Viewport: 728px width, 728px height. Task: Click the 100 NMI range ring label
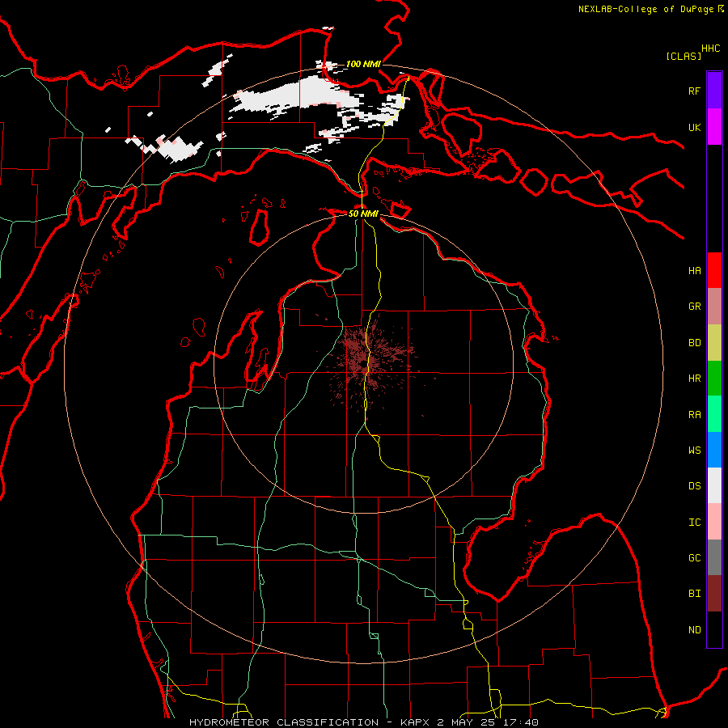point(363,64)
